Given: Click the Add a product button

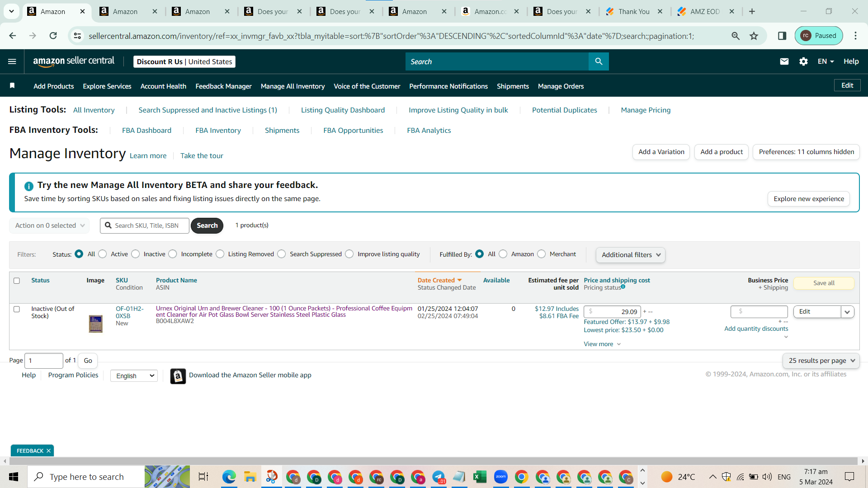Looking at the screenshot, I should pyautogui.click(x=722, y=152).
